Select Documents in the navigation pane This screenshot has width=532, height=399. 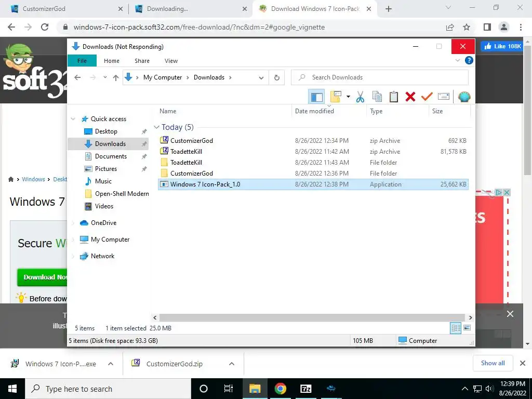111,156
